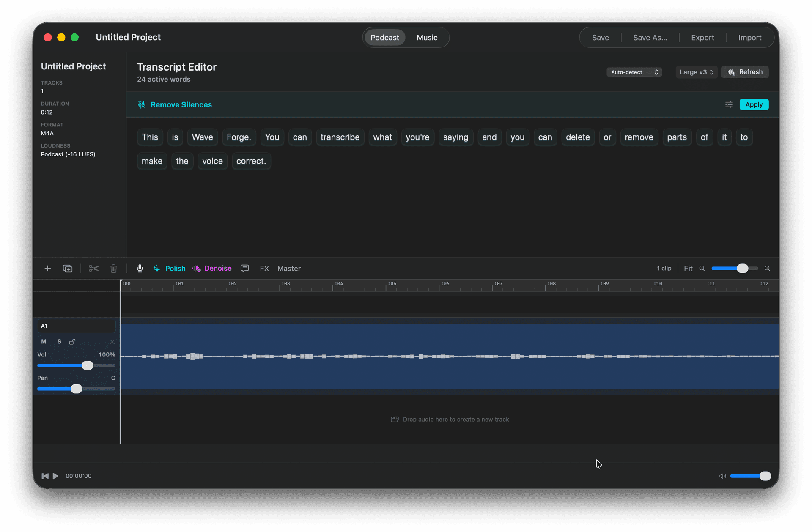Select the word "transcribe" in transcript
This screenshot has height=532, width=812.
(x=340, y=137)
